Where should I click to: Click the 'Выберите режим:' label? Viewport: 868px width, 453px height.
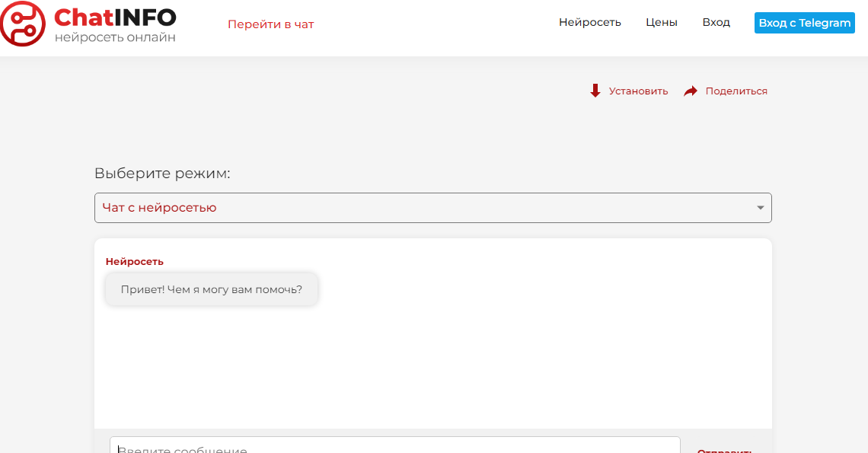[x=162, y=174]
